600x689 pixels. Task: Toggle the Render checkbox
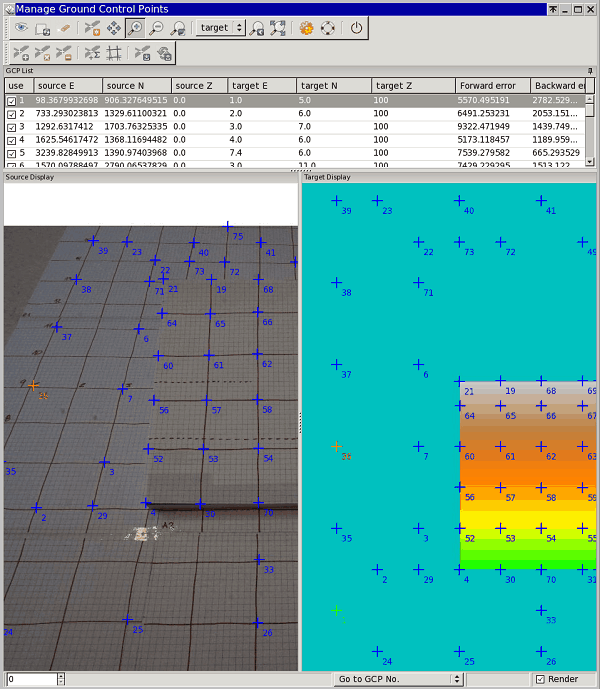(x=541, y=679)
